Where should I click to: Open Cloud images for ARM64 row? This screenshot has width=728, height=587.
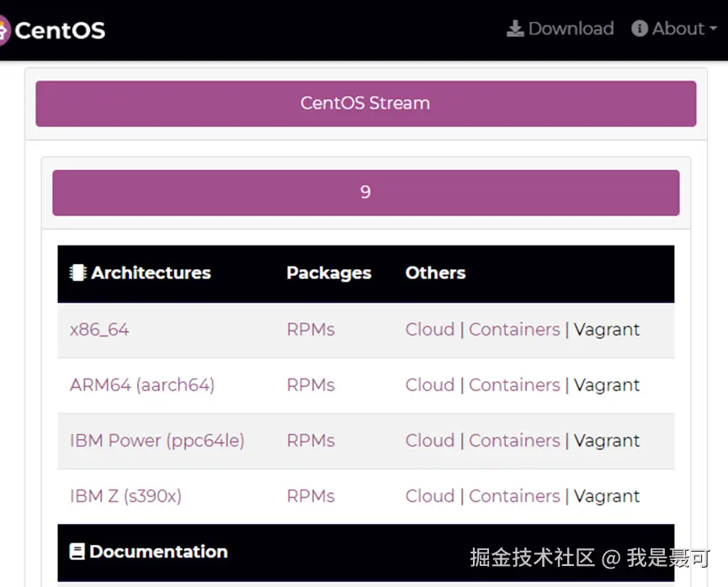(429, 385)
